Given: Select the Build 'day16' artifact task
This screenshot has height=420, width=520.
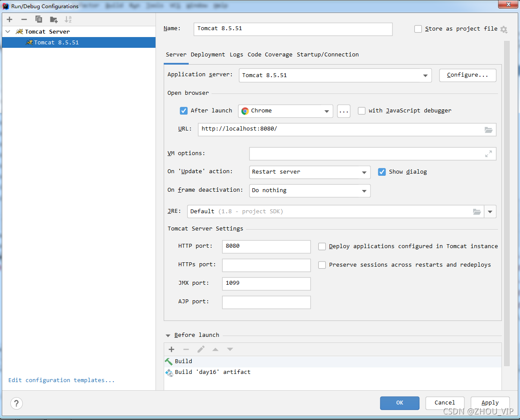Looking at the screenshot, I should [333, 372].
